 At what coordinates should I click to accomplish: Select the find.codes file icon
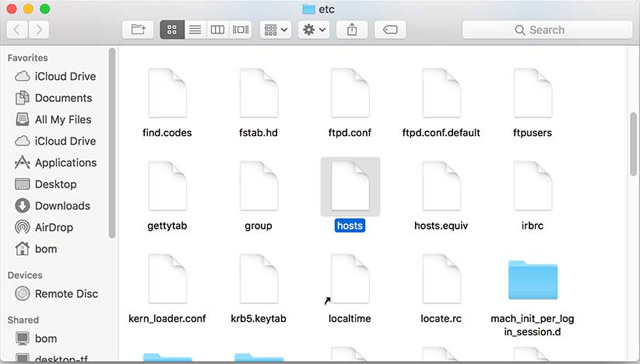tap(167, 93)
